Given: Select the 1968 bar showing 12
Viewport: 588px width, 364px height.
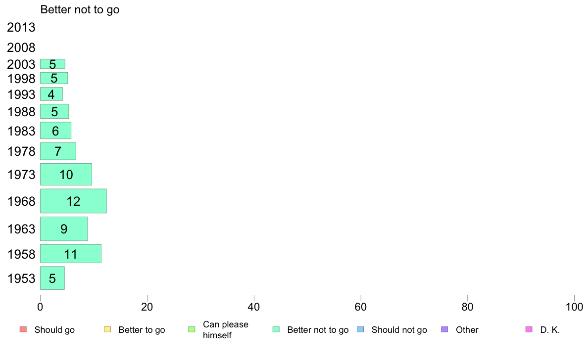Looking at the screenshot, I should coord(73,201).
